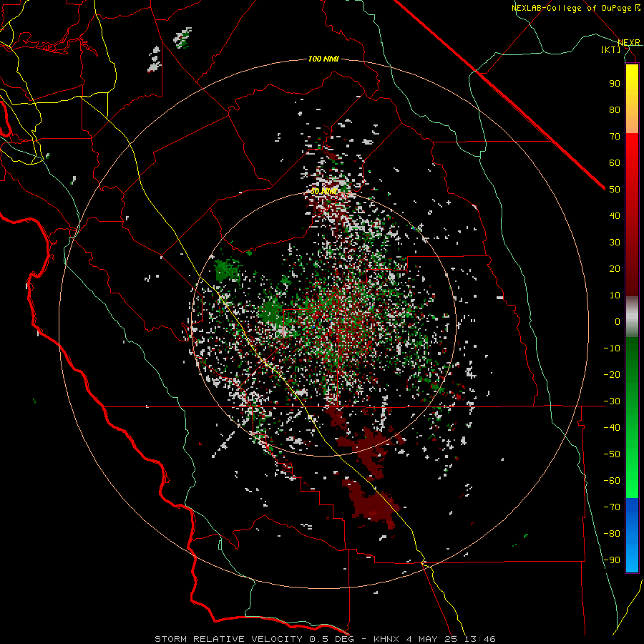Click the -40 value on velocity scale
The height and width of the screenshot is (644, 644).
612,428
